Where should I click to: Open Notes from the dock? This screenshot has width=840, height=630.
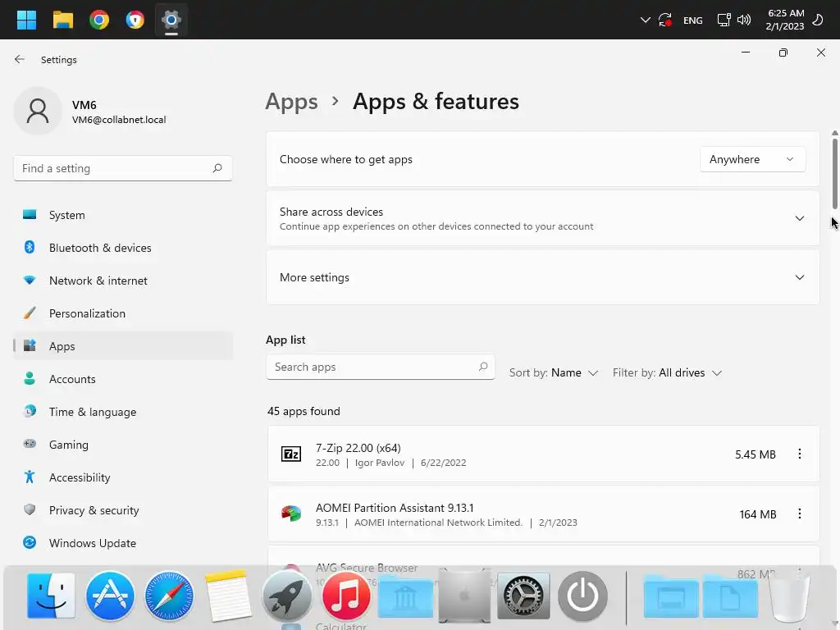[x=228, y=596]
